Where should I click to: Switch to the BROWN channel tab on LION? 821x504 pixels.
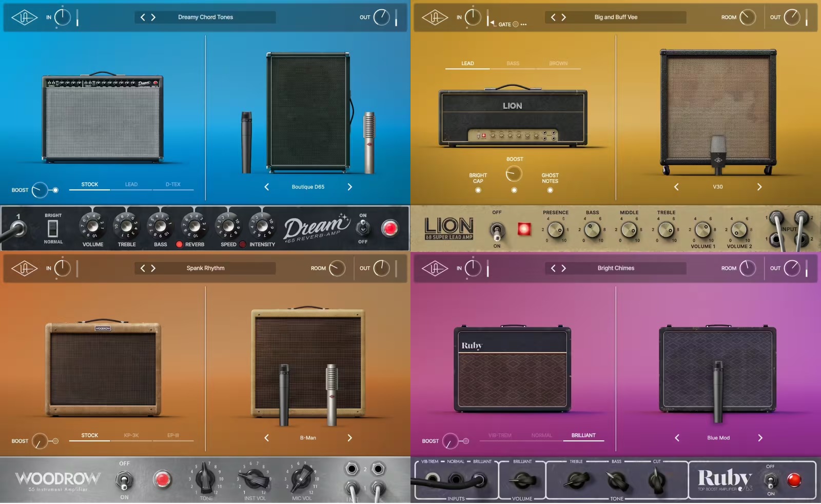tap(558, 63)
